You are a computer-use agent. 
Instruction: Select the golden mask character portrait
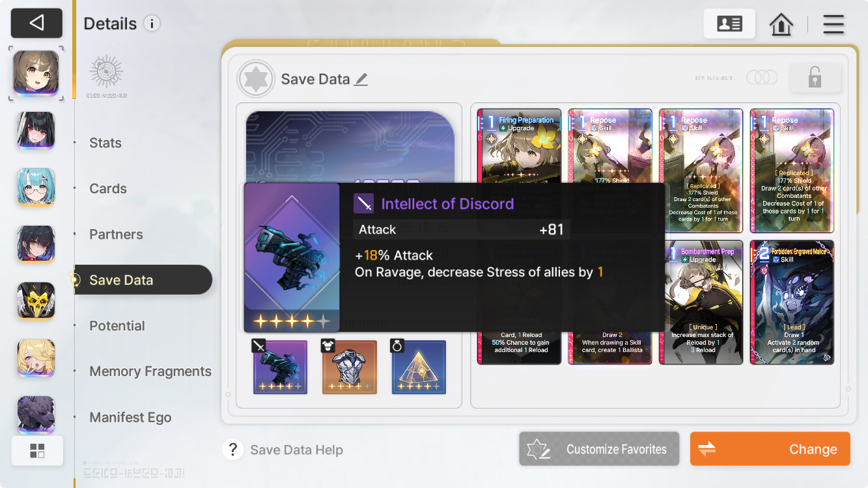click(x=36, y=300)
